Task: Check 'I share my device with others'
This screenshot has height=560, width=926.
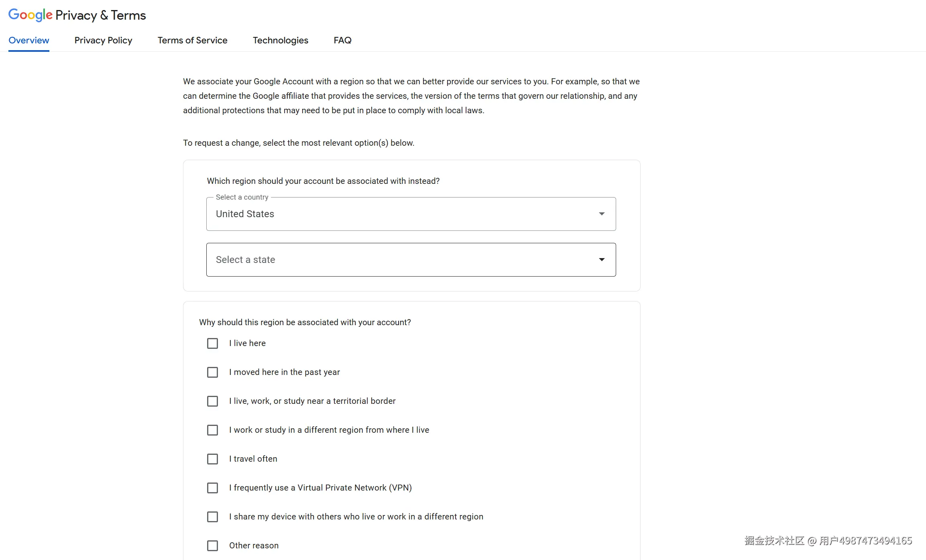Action: click(x=212, y=517)
